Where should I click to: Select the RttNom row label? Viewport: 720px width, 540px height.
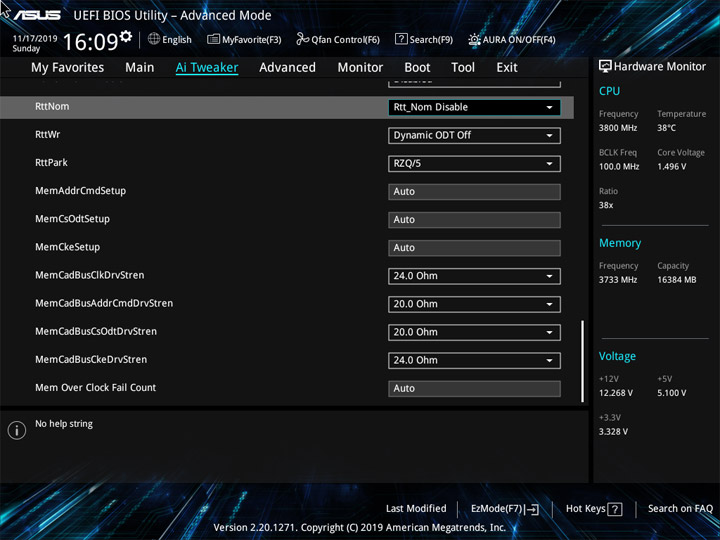click(x=52, y=107)
